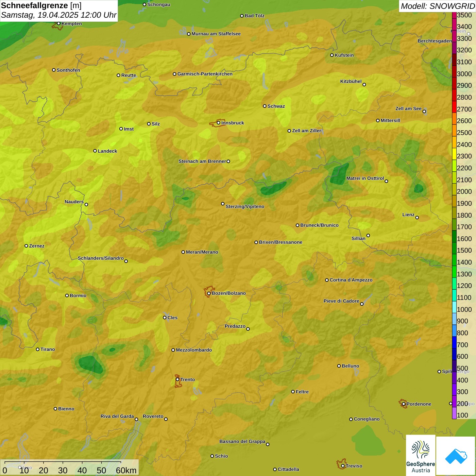
Task: Select the light cyan legend color swatch
Action: (454, 307)
